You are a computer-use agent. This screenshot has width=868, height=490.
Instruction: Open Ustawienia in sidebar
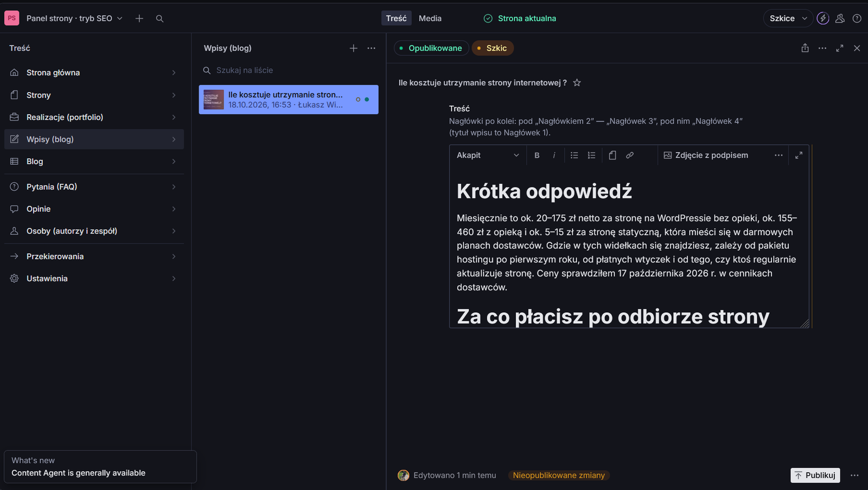click(x=94, y=279)
